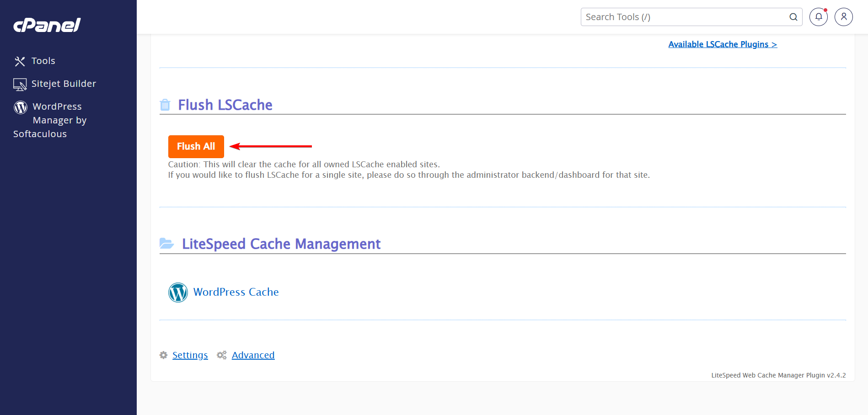The image size is (868, 415).
Task: Click the WordPress logo icon in sidebar
Action: (21, 107)
